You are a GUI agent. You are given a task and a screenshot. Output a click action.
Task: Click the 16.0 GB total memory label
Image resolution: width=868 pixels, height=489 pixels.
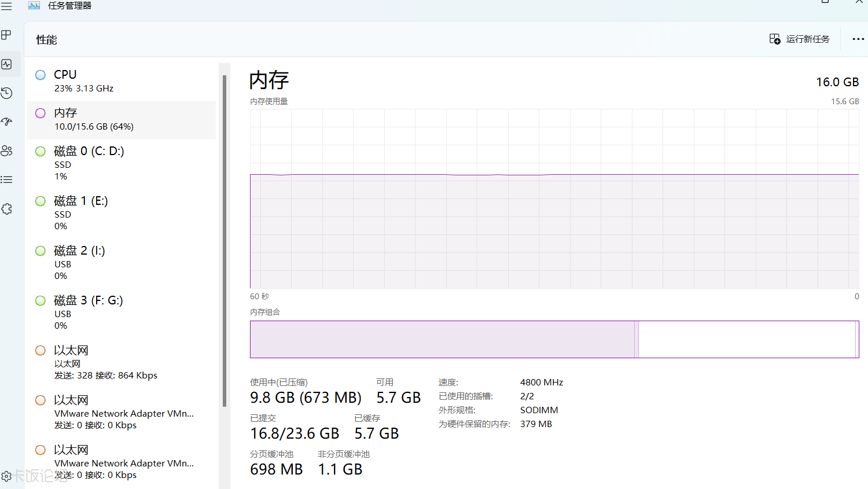837,82
